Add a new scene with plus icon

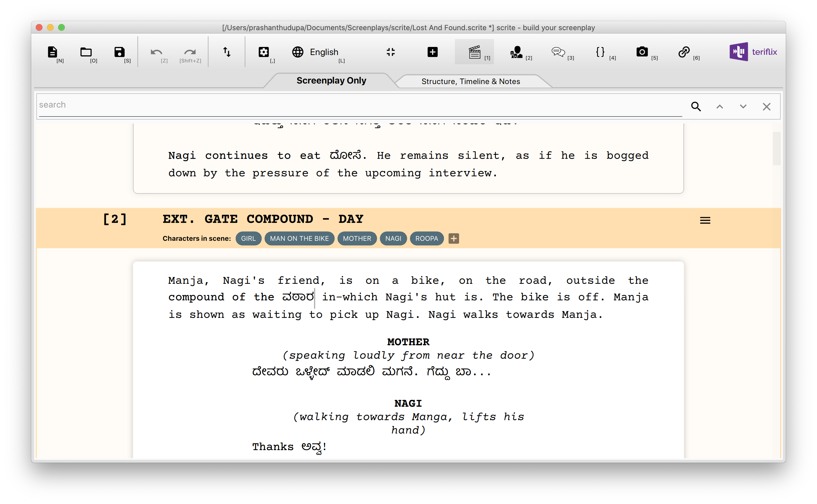[x=433, y=52]
